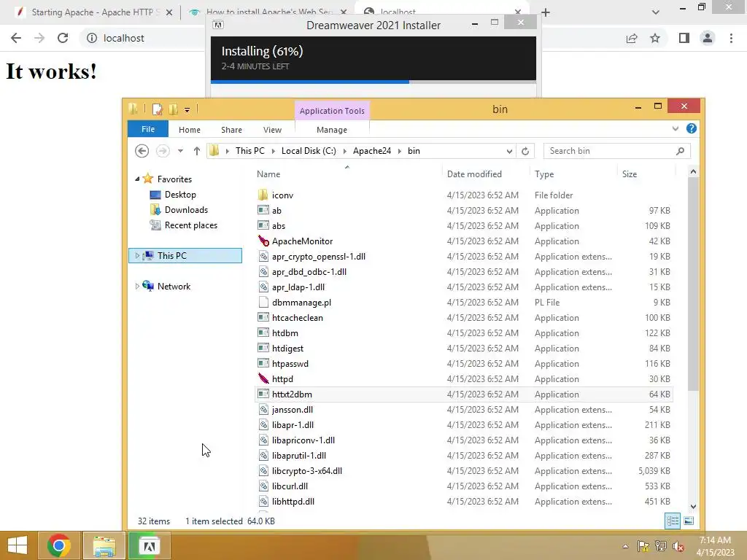Open a new Chrome tab

pyautogui.click(x=546, y=12)
